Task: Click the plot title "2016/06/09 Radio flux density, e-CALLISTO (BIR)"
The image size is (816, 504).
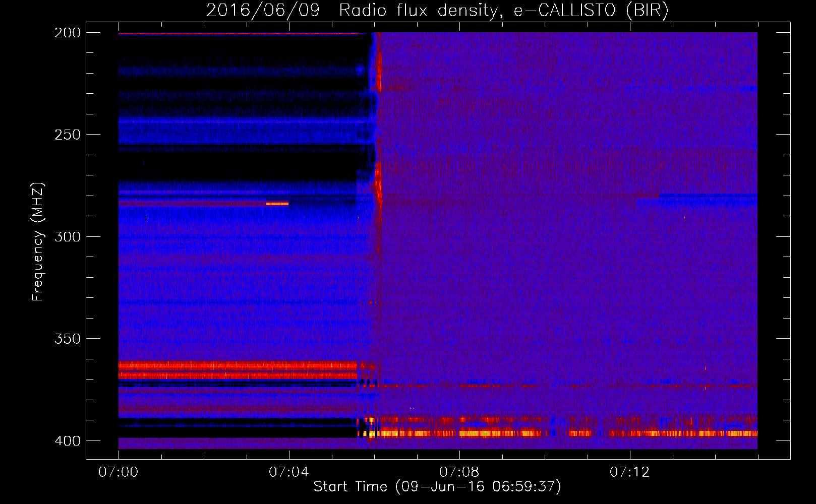Action: pyautogui.click(x=437, y=11)
